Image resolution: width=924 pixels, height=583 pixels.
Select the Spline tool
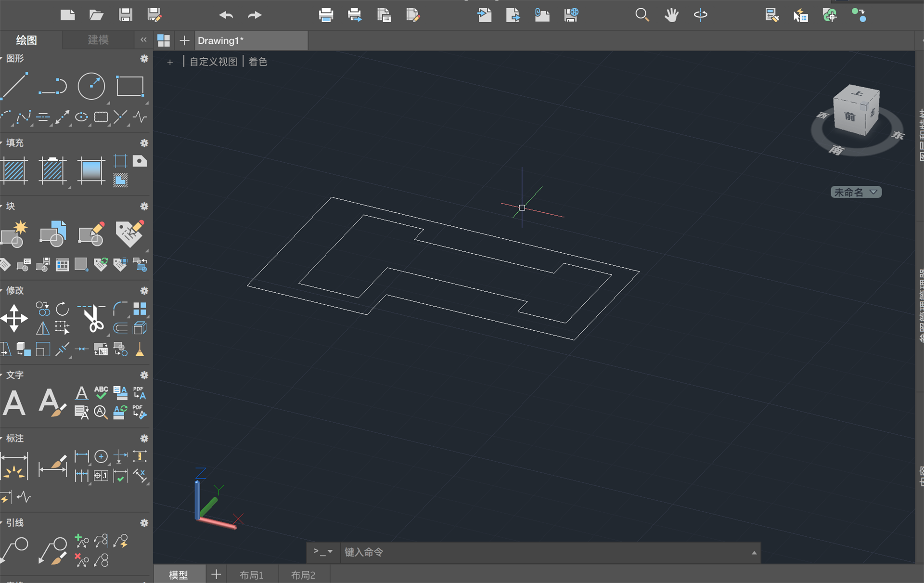pos(24,117)
